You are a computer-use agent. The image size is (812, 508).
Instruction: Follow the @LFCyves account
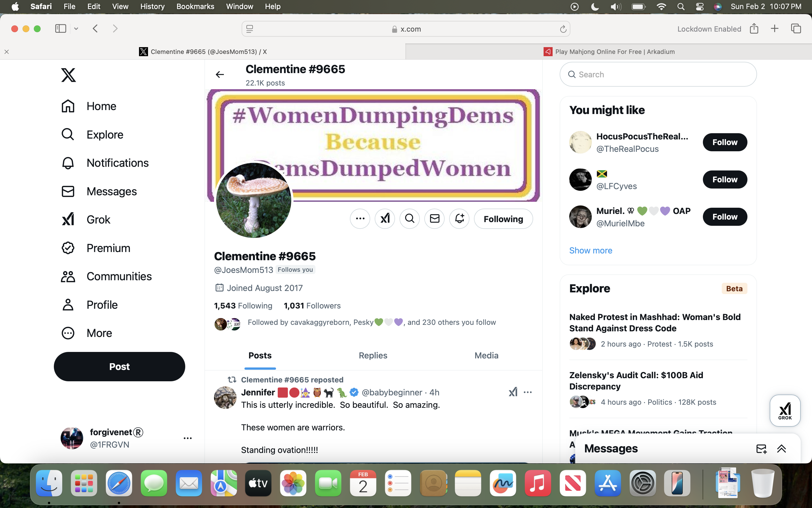pos(725,179)
